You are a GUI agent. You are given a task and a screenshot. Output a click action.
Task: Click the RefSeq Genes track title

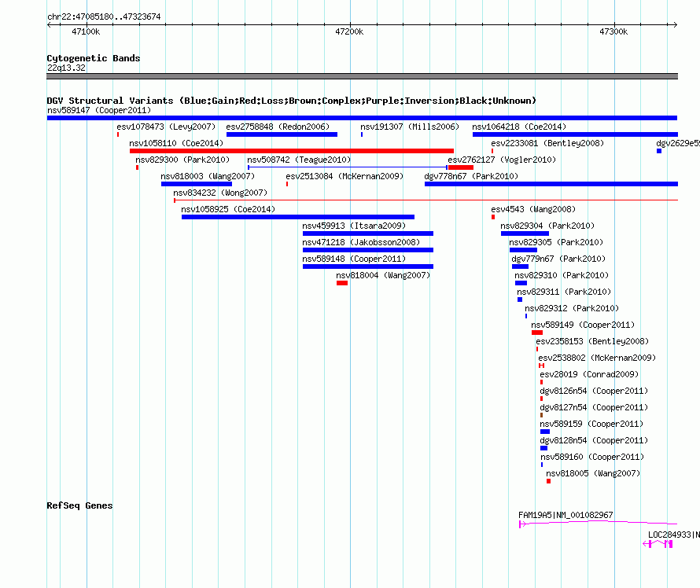click(79, 506)
